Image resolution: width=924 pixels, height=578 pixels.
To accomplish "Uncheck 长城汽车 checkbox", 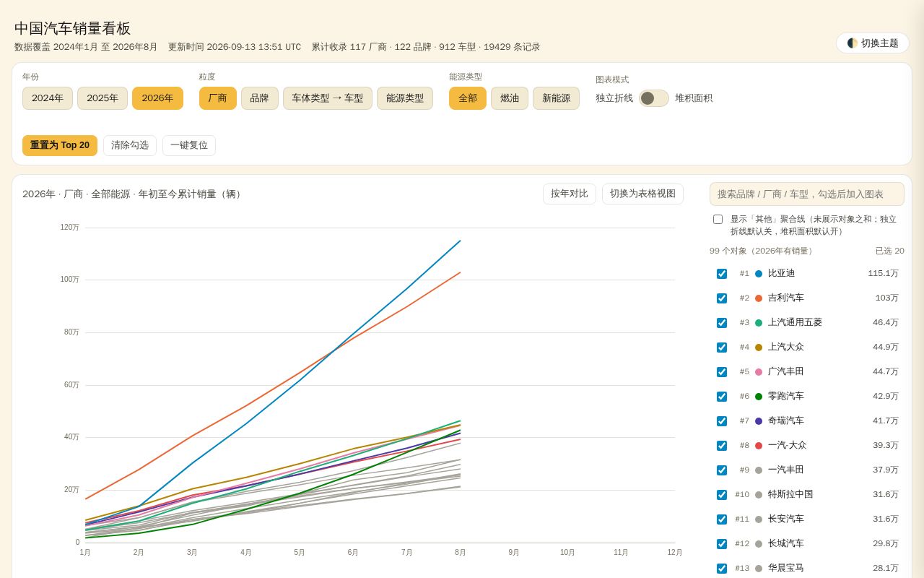I will pyautogui.click(x=722, y=544).
